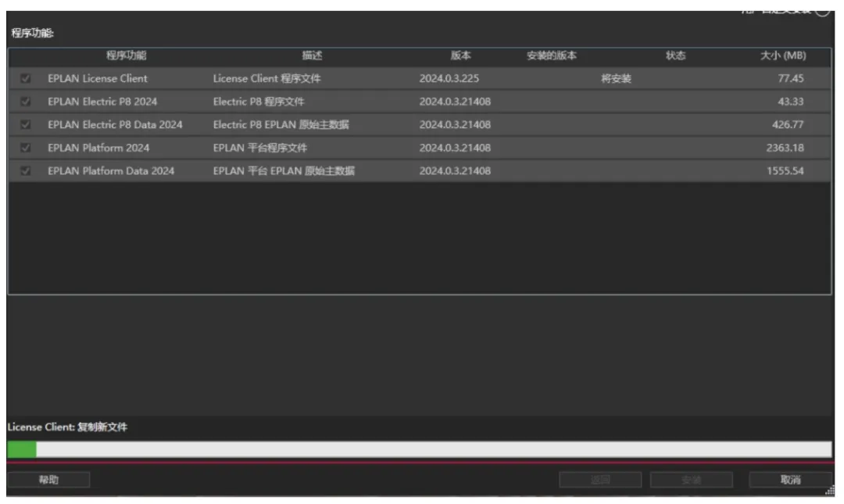Viewport: 844px width, 504px height.
Task: Click the 版本 column header
Action: 460,55
